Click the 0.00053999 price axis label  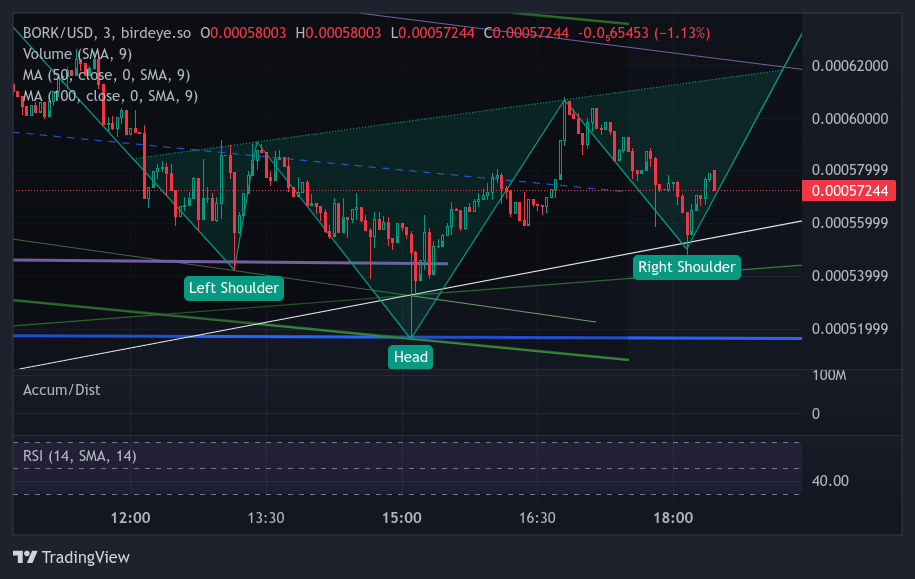pyautogui.click(x=850, y=275)
